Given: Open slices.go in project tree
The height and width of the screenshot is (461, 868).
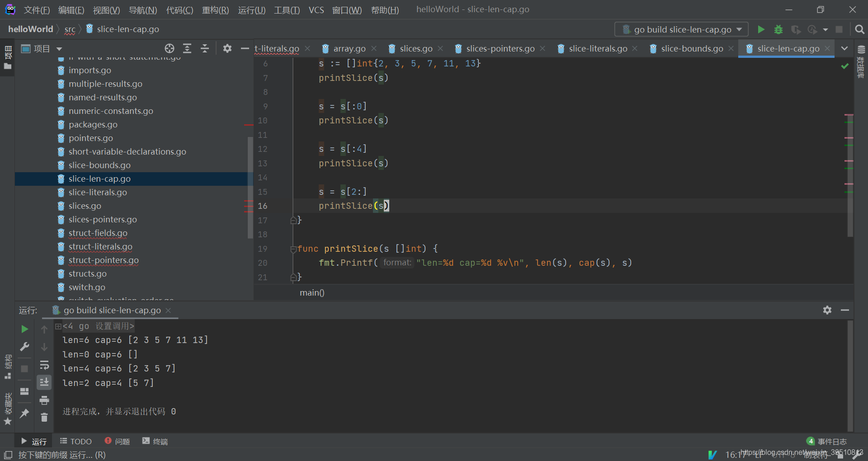Looking at the screenshot, I should click(x=85, y=206).
